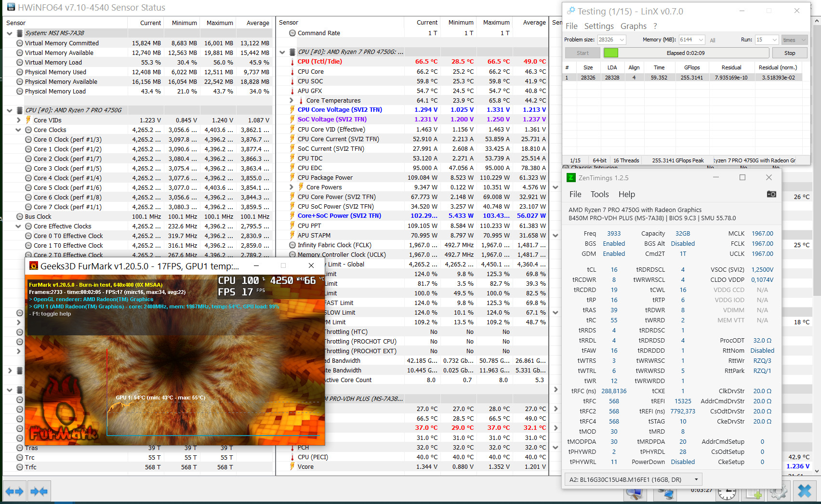Open ZenTimings DIMM slot selector dropdown
This screenshot has height=504, width=821.
696,479
